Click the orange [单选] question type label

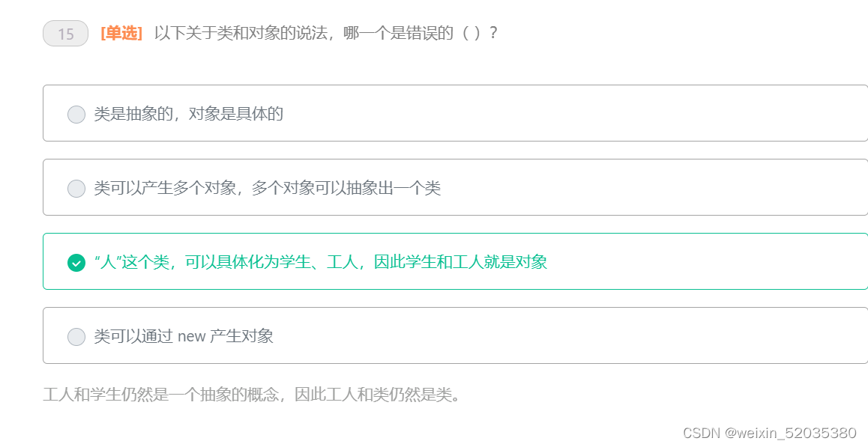[x=121, y=33]
